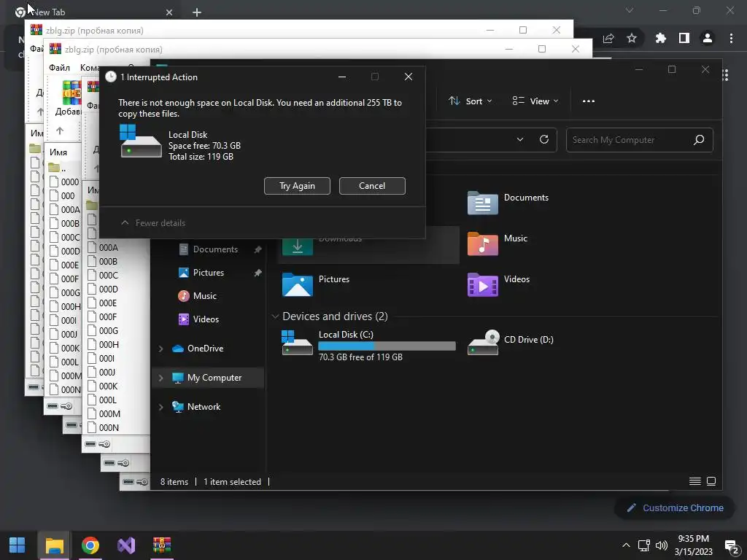Expand the Network tree node
Image resolution: width=747 pixels, height=560 pixels.
pos(161,407)
